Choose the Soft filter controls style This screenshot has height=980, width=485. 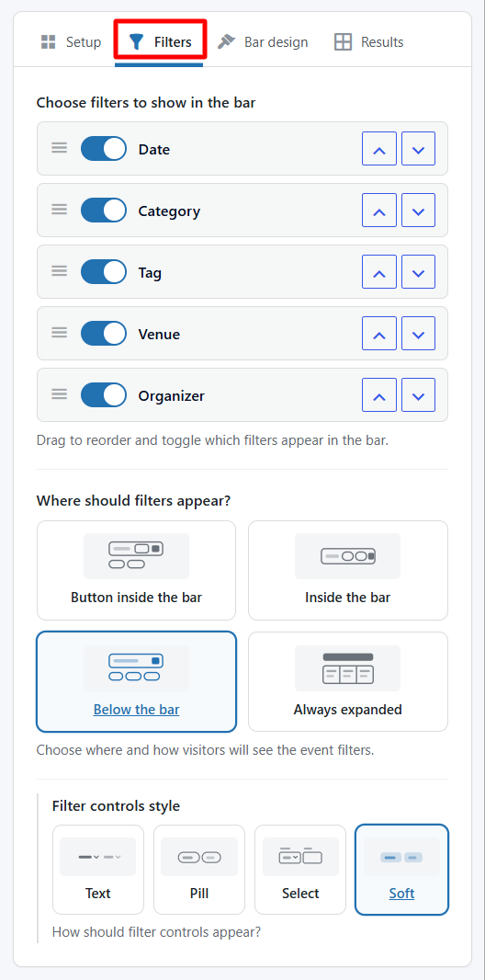(x=401, y=870)
